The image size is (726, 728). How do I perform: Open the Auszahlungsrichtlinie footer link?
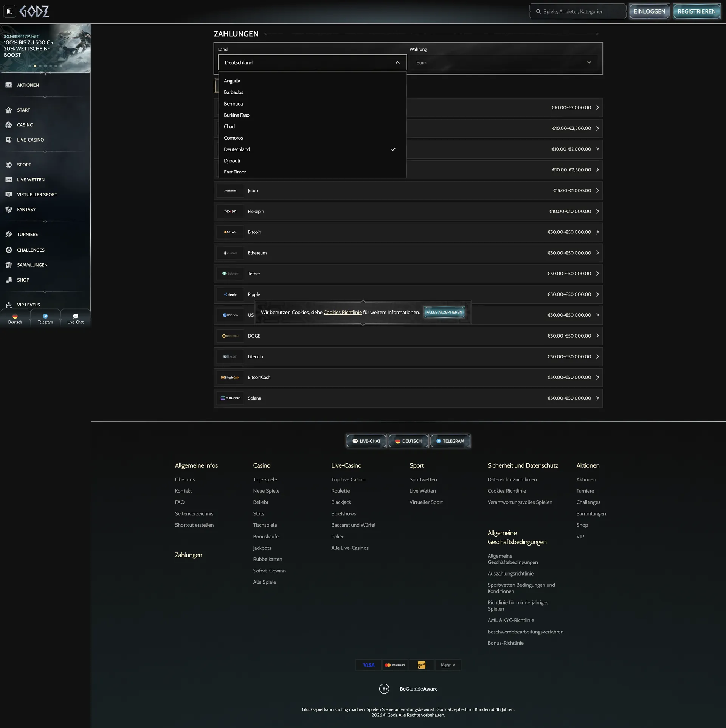[x=510, y=574]
